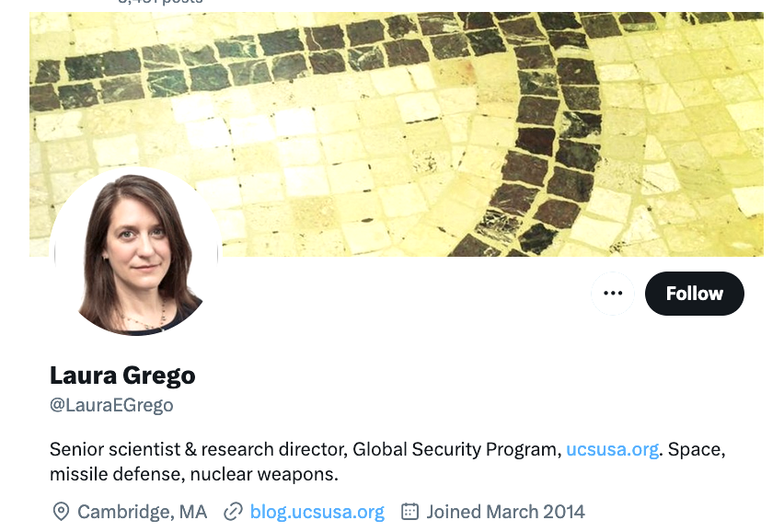This screenshot has width=784, height=532.
Task: Select the @LauraEGrego handle
Action: (111, 405)
